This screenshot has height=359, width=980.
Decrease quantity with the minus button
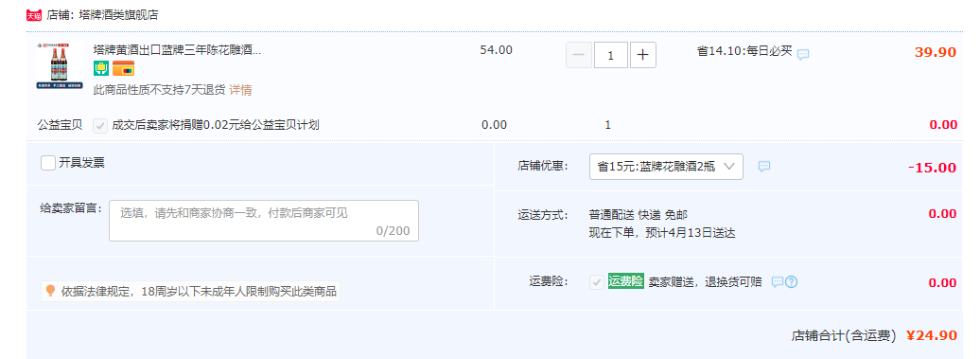[579, 55]
